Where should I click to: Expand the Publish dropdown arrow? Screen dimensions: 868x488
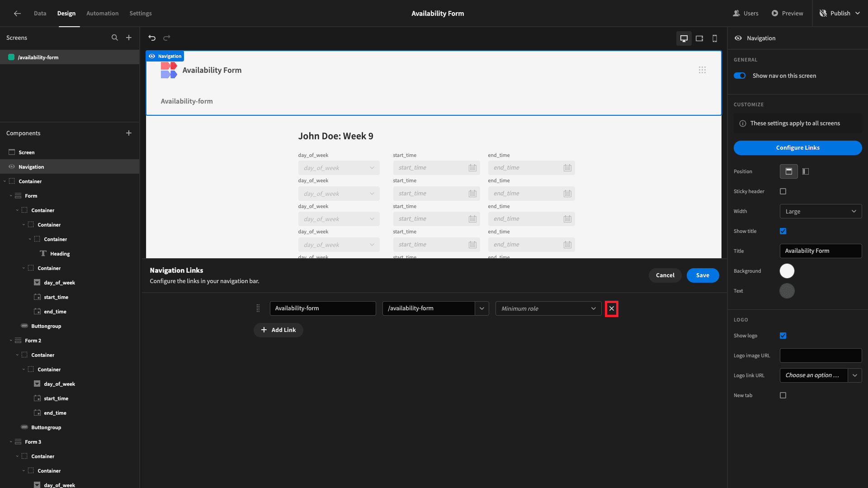click(x=858, y=14)
